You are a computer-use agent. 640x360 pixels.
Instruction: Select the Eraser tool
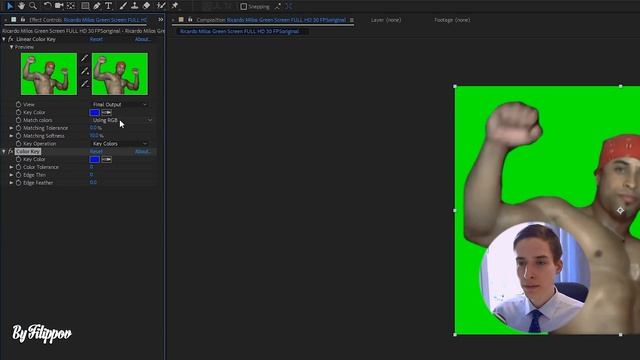point(146,6)
